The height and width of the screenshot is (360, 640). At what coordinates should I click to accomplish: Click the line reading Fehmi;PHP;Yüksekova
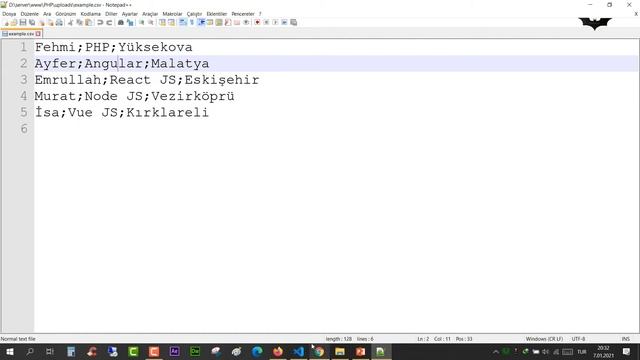coord(113,47)
